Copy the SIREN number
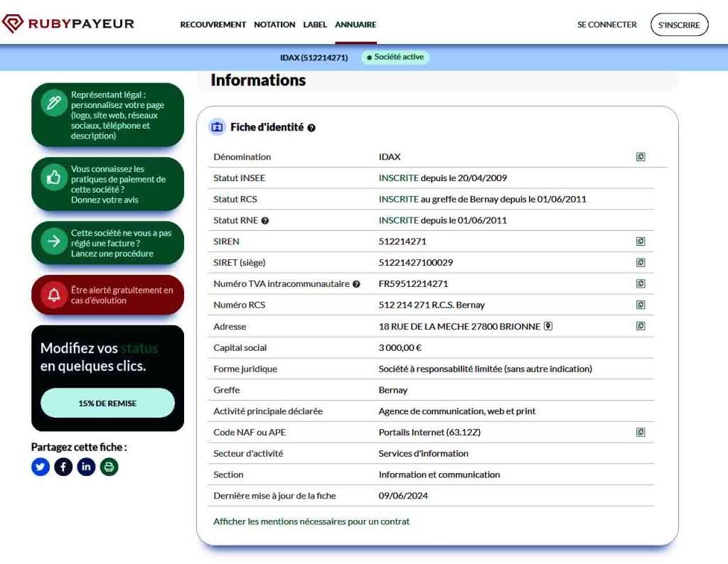The height and width of the screenshot is (564, 728). point(641,242)
